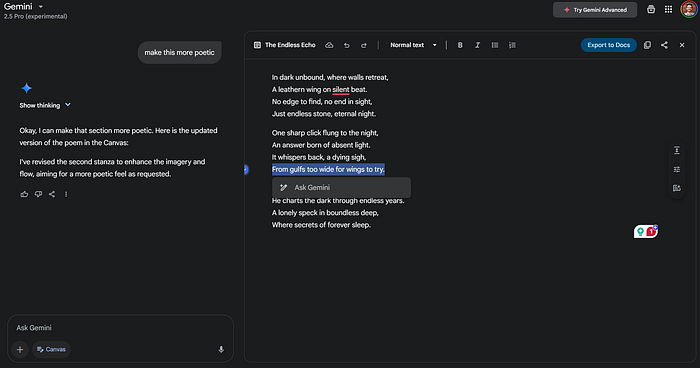Click Ask Gemini popup on selected text
Screen dimensions: 700x368
coord(342,188)
